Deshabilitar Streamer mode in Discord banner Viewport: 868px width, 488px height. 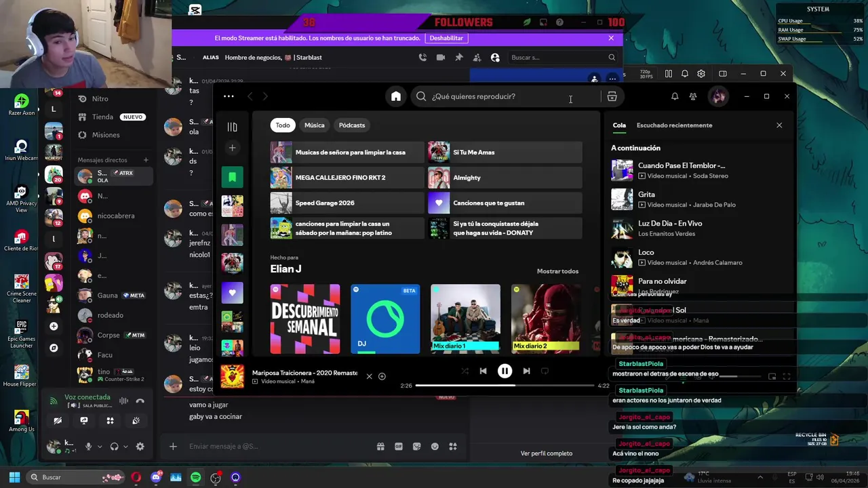click(446, 39)
